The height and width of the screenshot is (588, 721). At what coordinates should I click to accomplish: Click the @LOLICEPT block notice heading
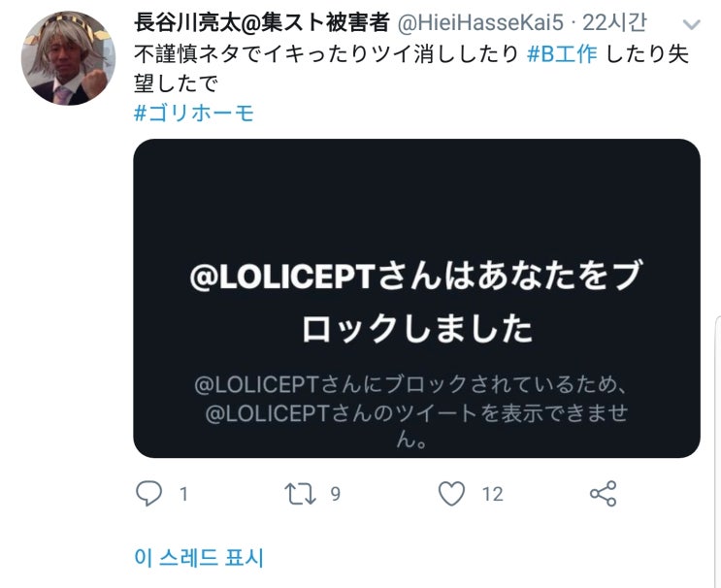click(416, 302)
